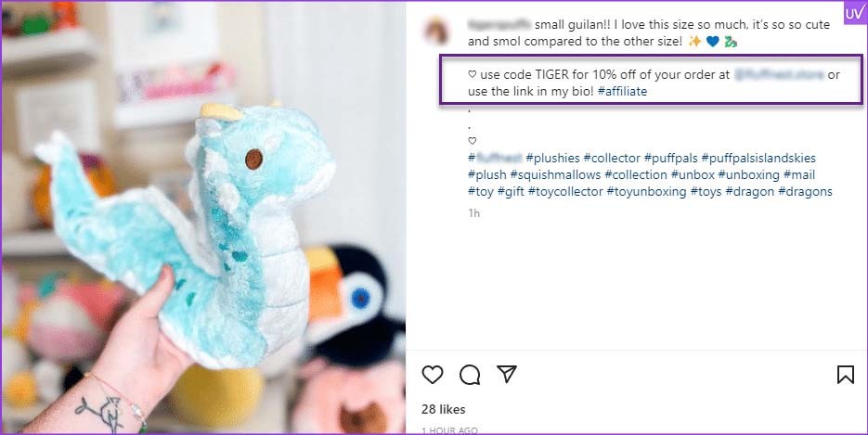Viewport: 868px width, 435px height.
Task: Open the #affiliate hashtag
Action: pos(622,91)
